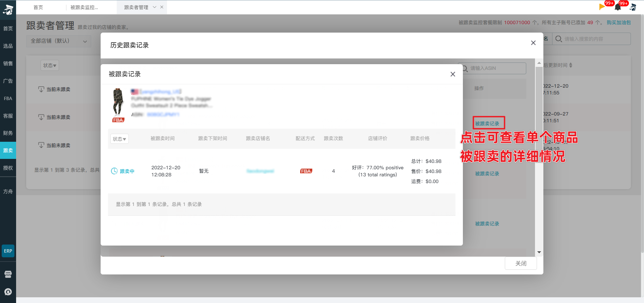Click the blurred 跟卖店铺名 link
644x303 pixels.
pos(260,171)
